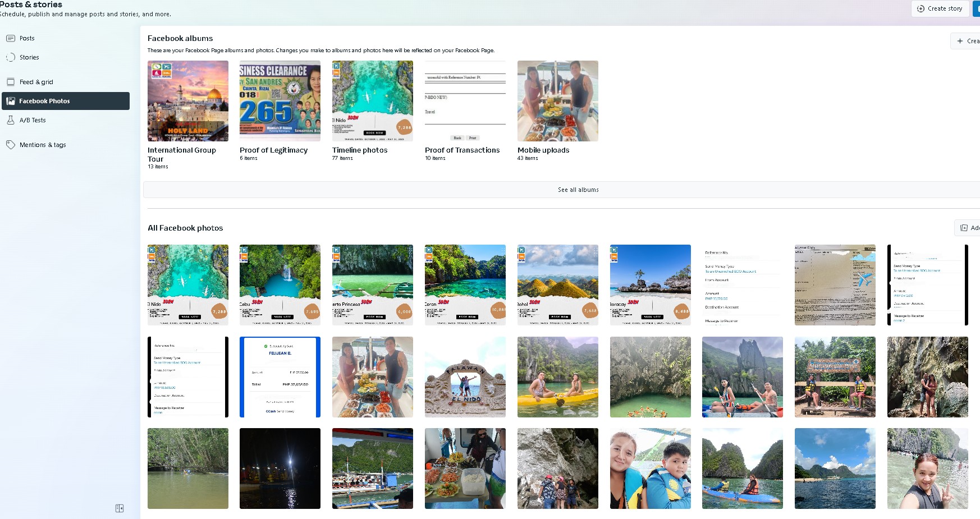Click the '77 items' album count

[342, 158]
